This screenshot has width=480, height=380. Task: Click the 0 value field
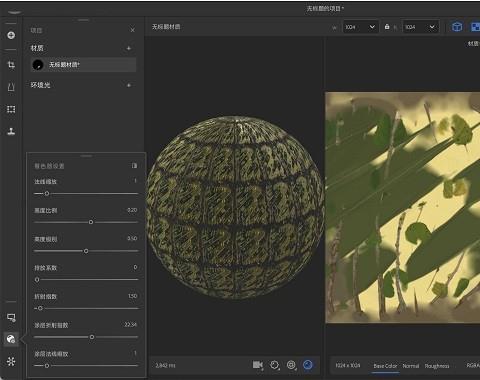point(135,267)
